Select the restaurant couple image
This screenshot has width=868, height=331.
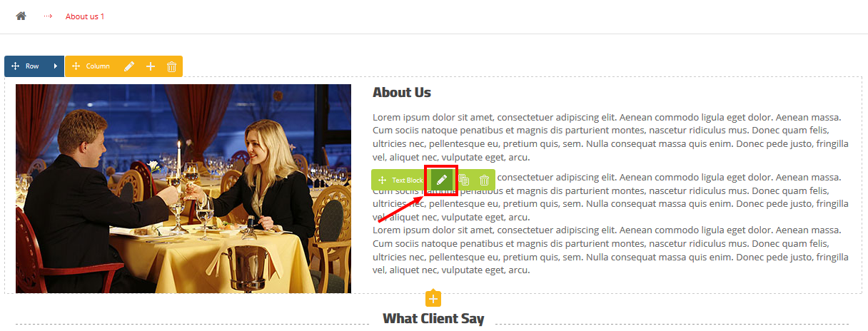[x=183, y=188]
